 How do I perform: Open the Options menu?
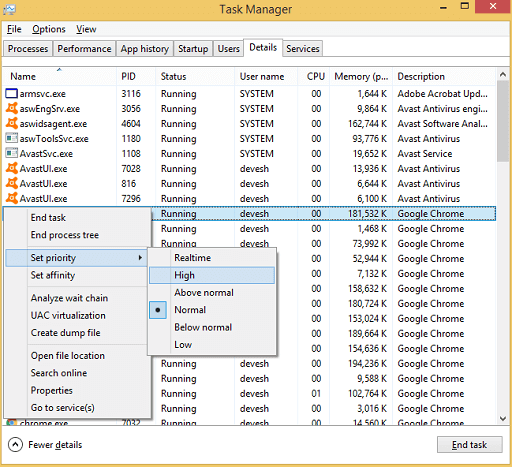coord(49,29)
